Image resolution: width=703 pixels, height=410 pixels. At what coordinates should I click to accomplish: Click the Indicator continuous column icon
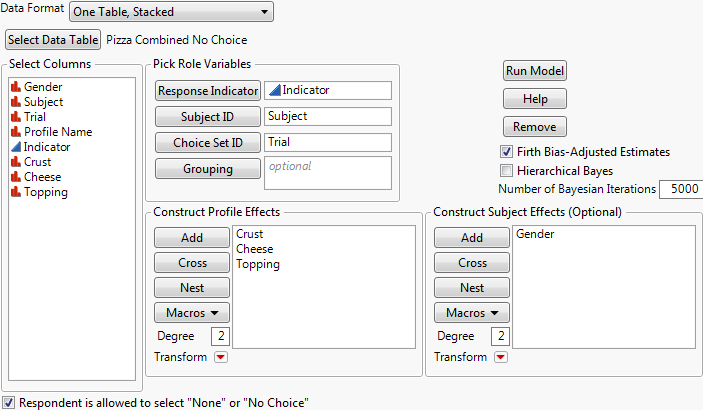pyautogui.click(x=16, y=147)
